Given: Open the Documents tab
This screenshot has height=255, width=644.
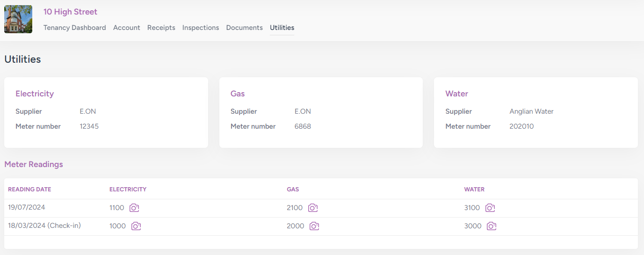Looking at the screenshot, I should (244, 28).
